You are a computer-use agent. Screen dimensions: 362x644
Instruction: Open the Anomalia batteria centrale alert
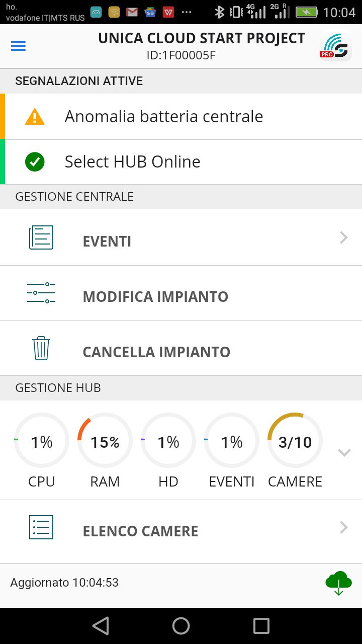(x=164, y=117)
